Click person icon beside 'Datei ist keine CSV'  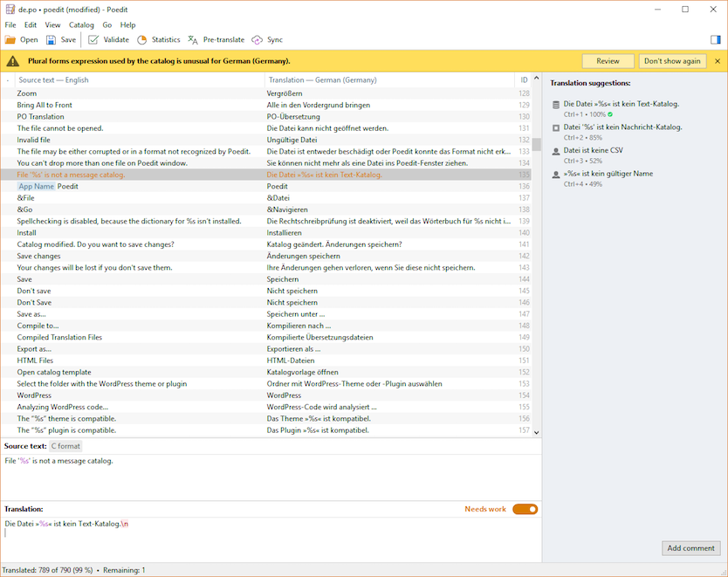pyautogui.click(x=556, y=151)
